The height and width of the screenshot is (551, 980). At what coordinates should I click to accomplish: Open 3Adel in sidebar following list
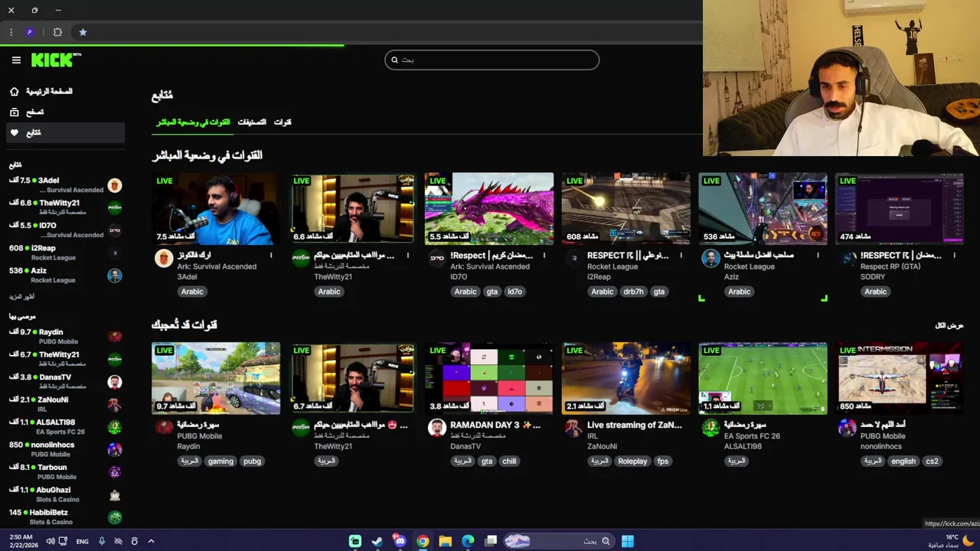(65, 185)
